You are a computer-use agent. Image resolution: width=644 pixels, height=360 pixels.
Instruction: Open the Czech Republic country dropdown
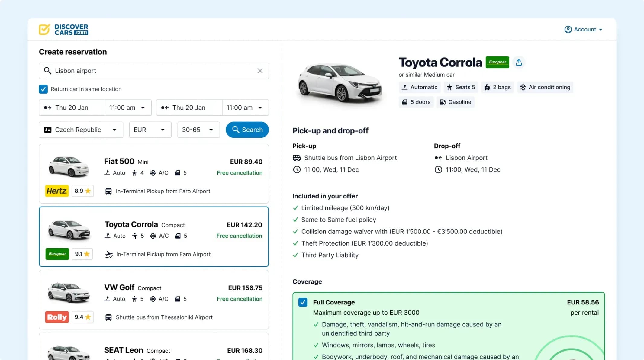[81, 130]
